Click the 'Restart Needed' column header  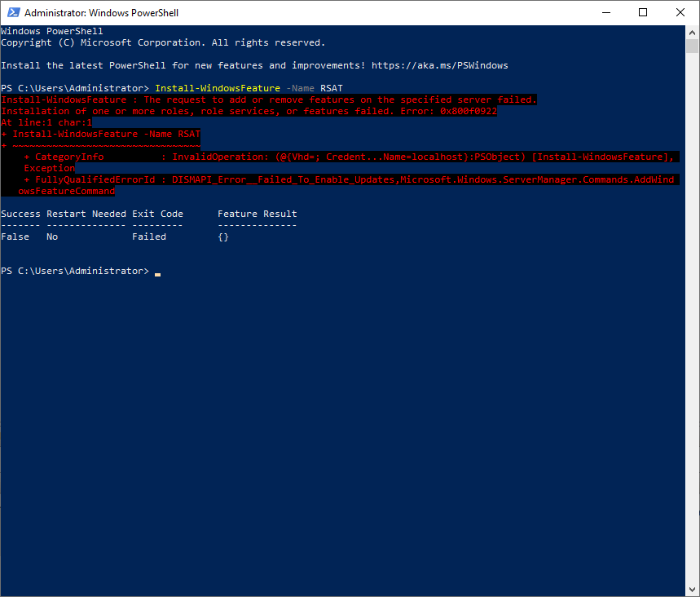pos(86,214)
